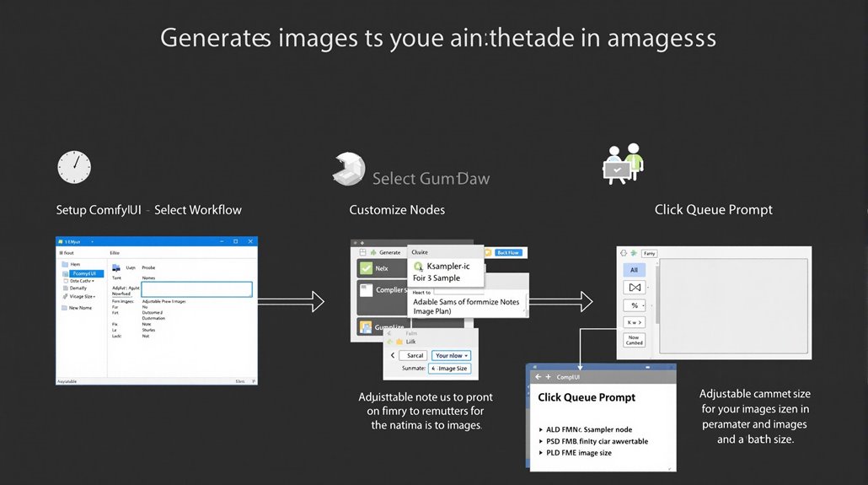The image size is (868, 485).
Task: Click the grid layout icon beside Generate
Action: (x=362, y=252)
